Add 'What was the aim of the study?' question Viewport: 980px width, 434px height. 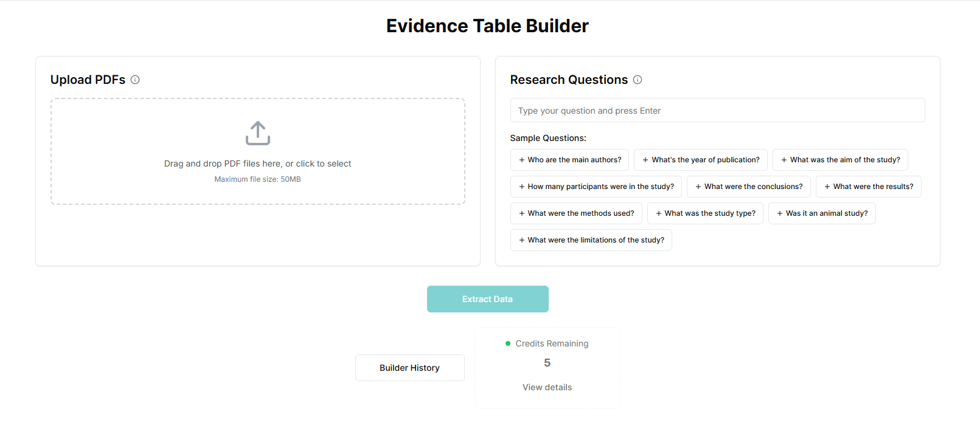(839, 160)
